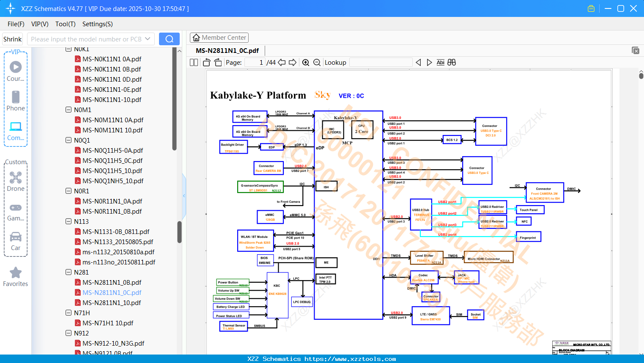
Task: Click the Page number field
Action: coord(255,63)
